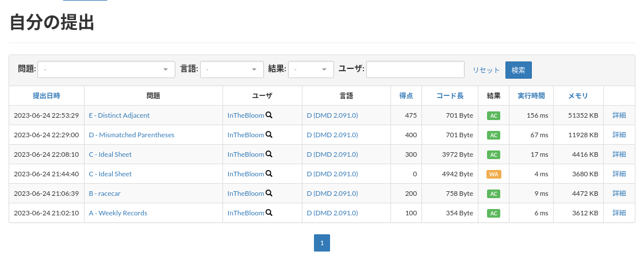Search user icon in Weekly Records row

pos(269,213)
